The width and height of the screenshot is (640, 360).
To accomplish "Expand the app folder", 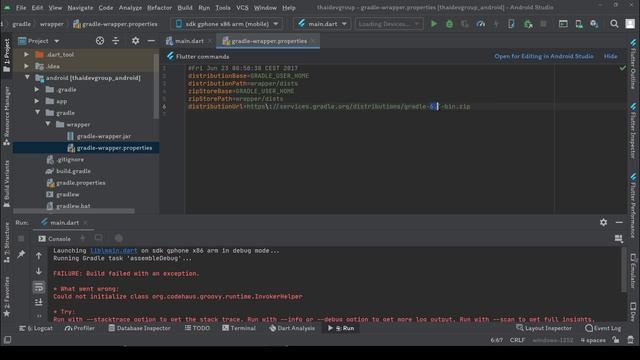I will [x=37, y=101].
